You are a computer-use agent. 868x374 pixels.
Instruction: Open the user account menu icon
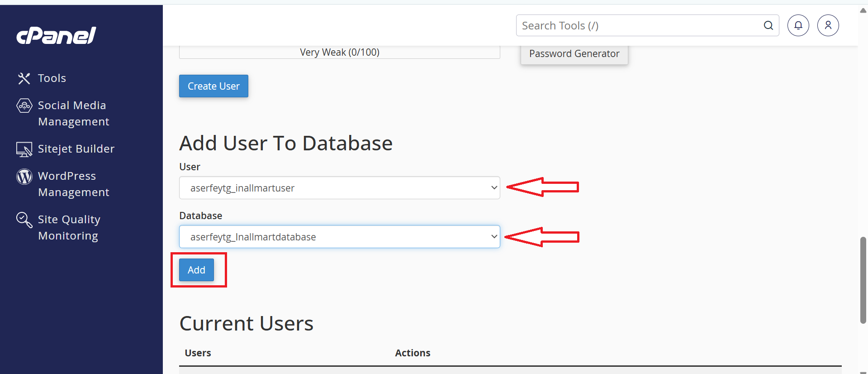828,25
